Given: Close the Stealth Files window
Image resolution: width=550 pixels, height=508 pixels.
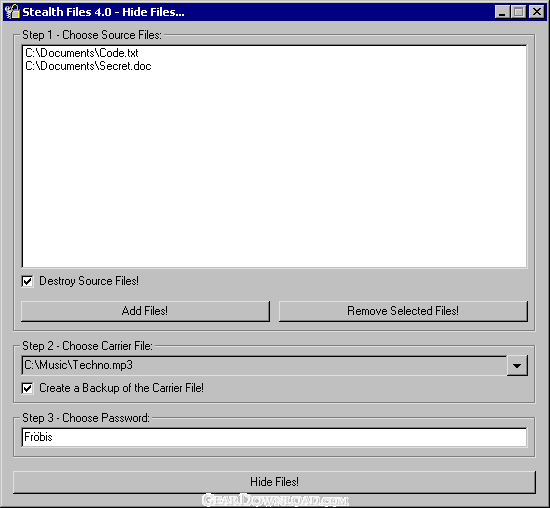Looking at the screenshot, I should tap(537, 12).
